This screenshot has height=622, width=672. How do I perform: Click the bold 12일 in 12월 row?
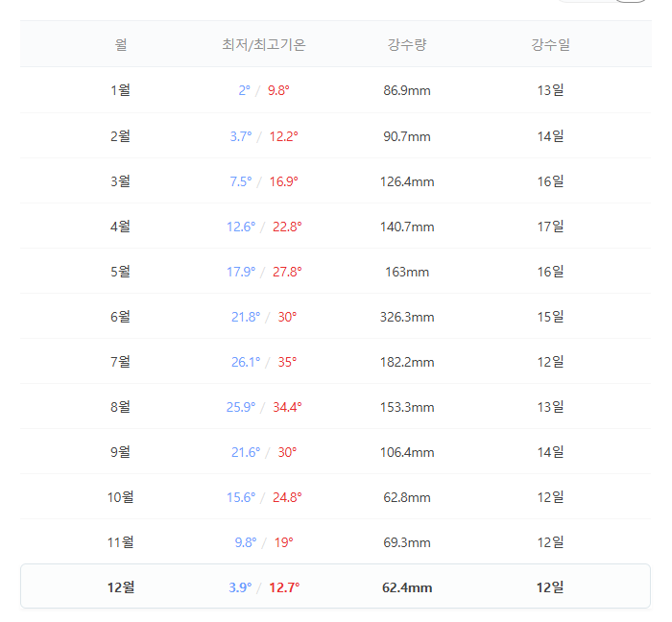click(x=550, y=587)
